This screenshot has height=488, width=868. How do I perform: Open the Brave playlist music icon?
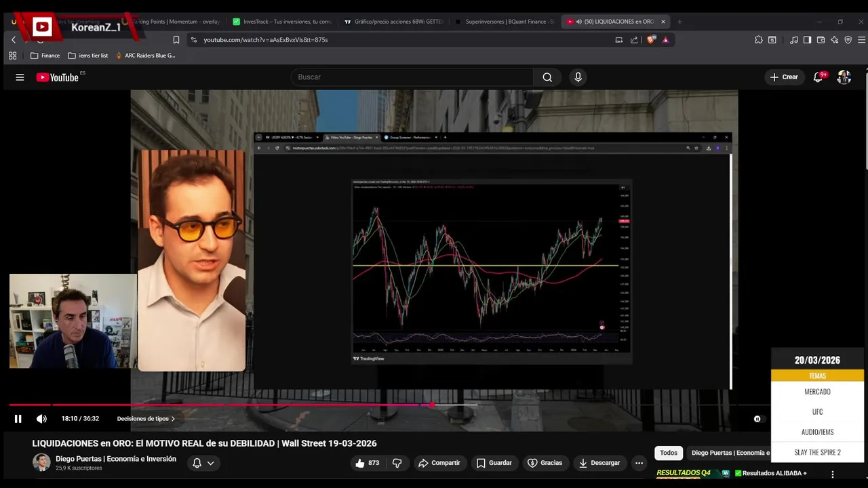(793, 40)
